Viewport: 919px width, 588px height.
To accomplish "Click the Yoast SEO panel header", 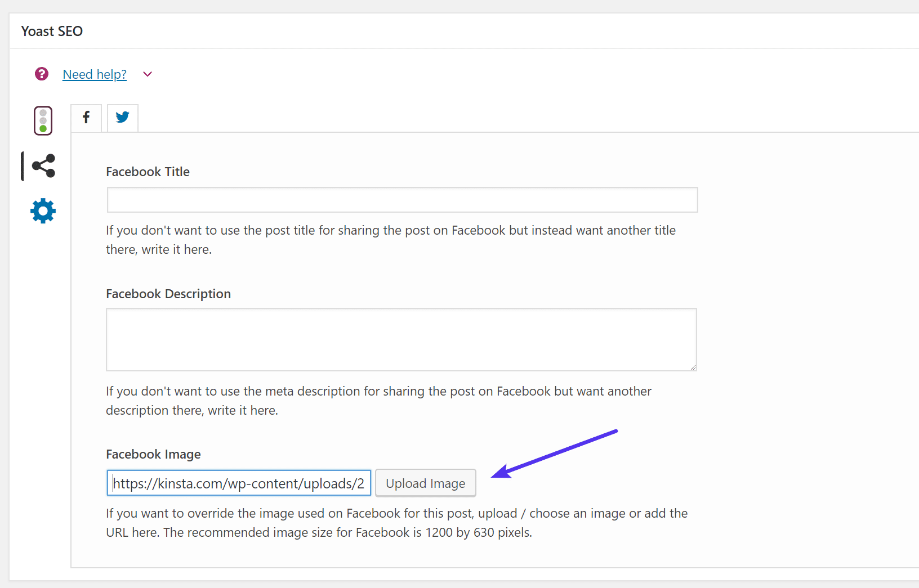I will pos(52,31).
